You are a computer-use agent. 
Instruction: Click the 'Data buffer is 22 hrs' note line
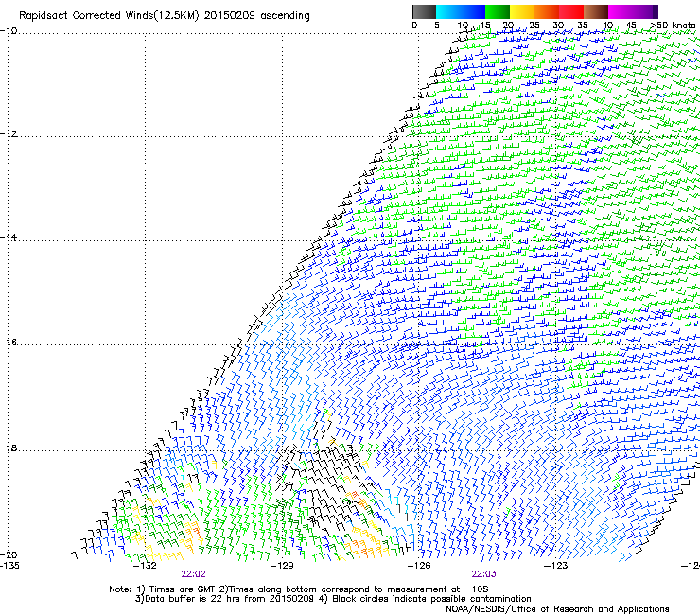tap(333, 599)
